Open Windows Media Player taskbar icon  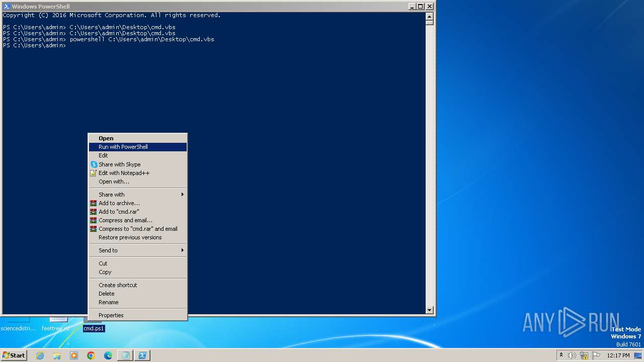pos(74,355)
